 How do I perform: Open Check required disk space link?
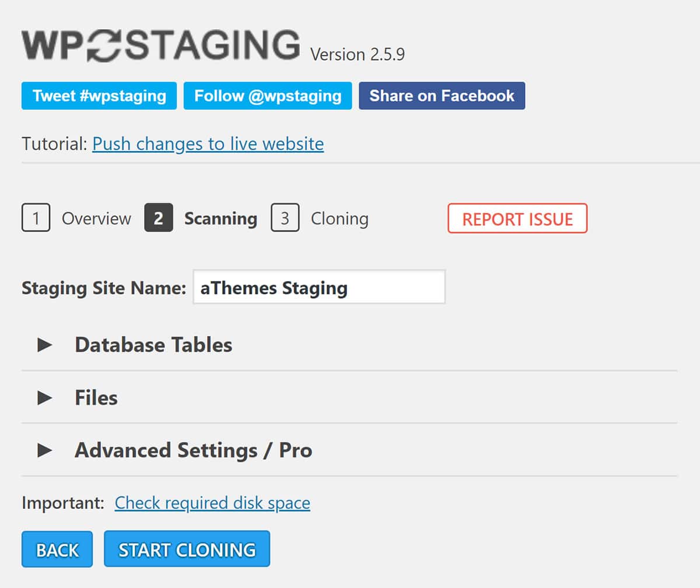[212, 503]
